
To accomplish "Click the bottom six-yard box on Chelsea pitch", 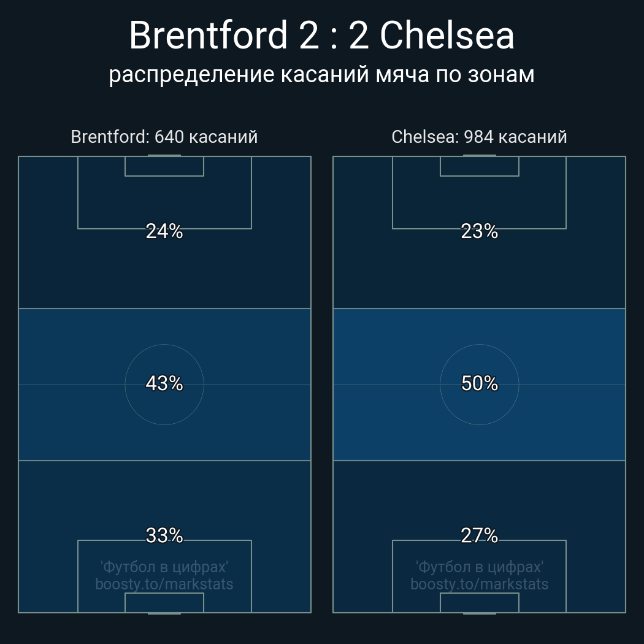I will 479,603.
